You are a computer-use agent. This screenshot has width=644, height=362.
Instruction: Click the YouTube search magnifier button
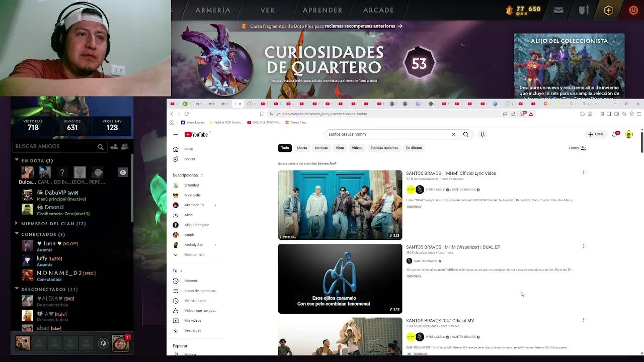(x=466, y=134)
